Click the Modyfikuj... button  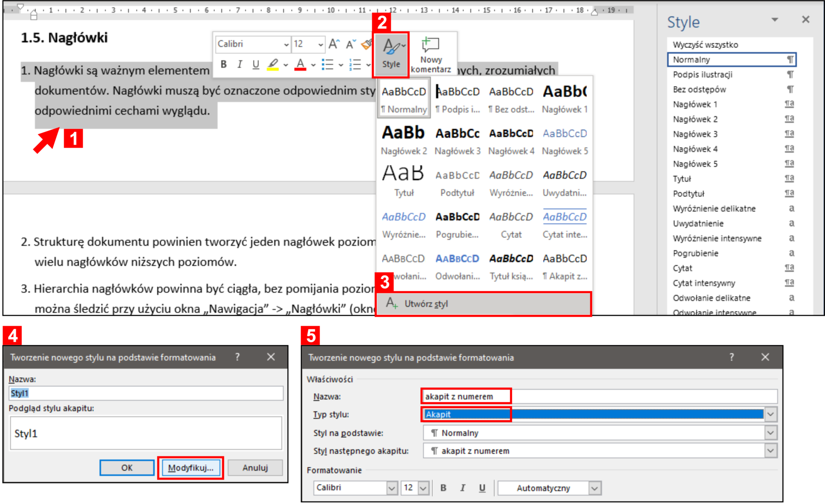tap(191, 468)
